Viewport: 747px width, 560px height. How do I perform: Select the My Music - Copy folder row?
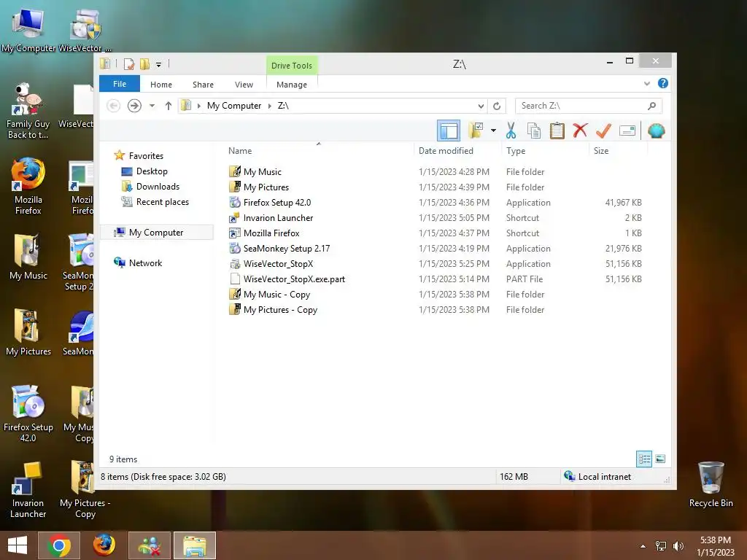435,295
